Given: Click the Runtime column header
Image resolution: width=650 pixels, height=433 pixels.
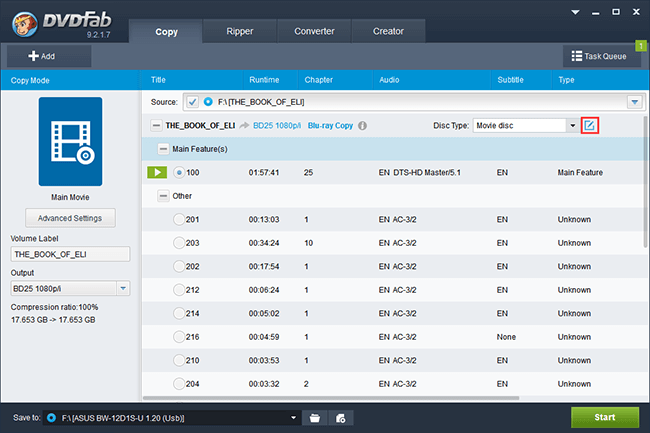Looking at the screenshot, I should point(271,80).
